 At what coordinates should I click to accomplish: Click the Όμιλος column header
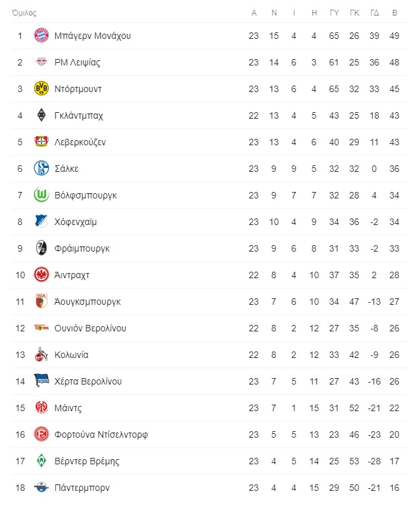(x=24, y=13)
